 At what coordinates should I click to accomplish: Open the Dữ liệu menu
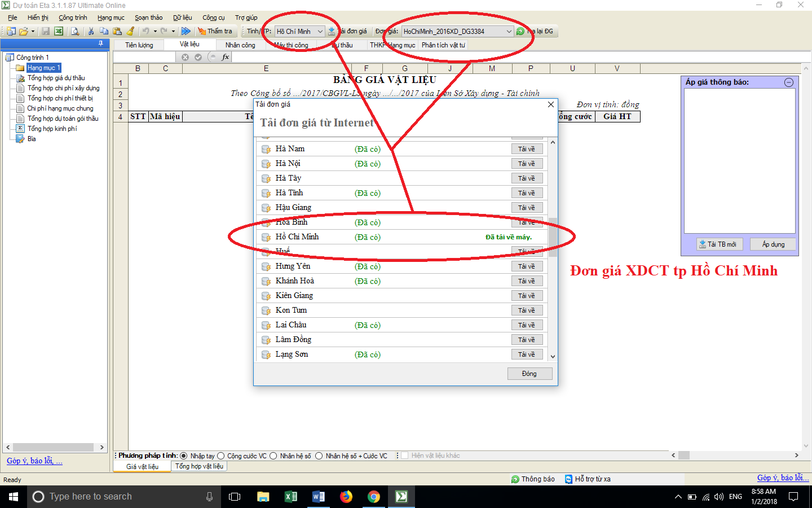click(x=182, y=17)
